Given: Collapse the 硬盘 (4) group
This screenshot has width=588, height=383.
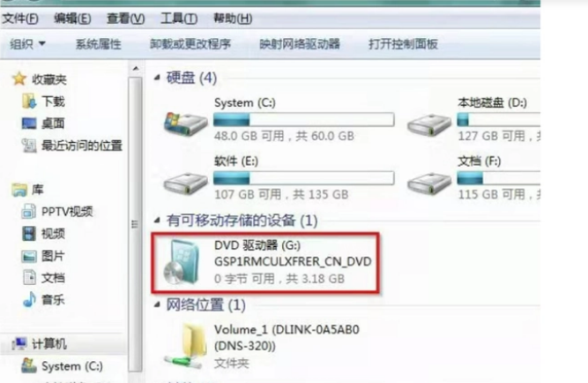Looking at the screenshot, I should 157,78.
